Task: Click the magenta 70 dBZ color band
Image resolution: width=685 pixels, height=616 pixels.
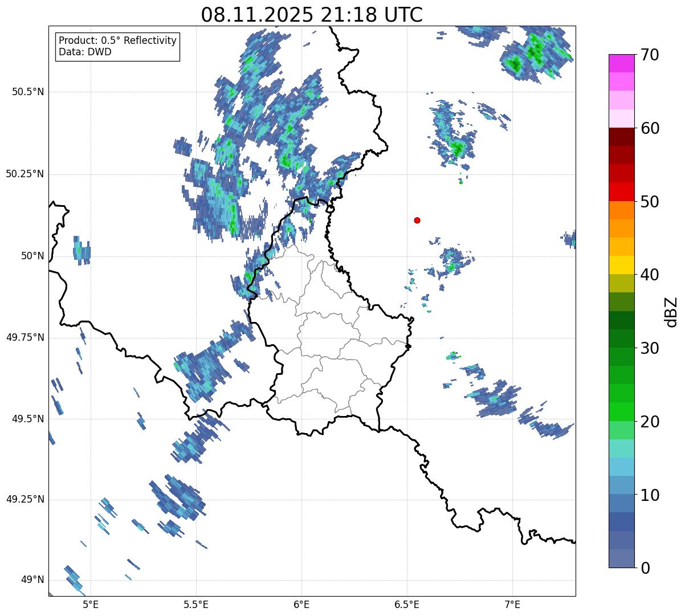Action: tap(621, 63)
